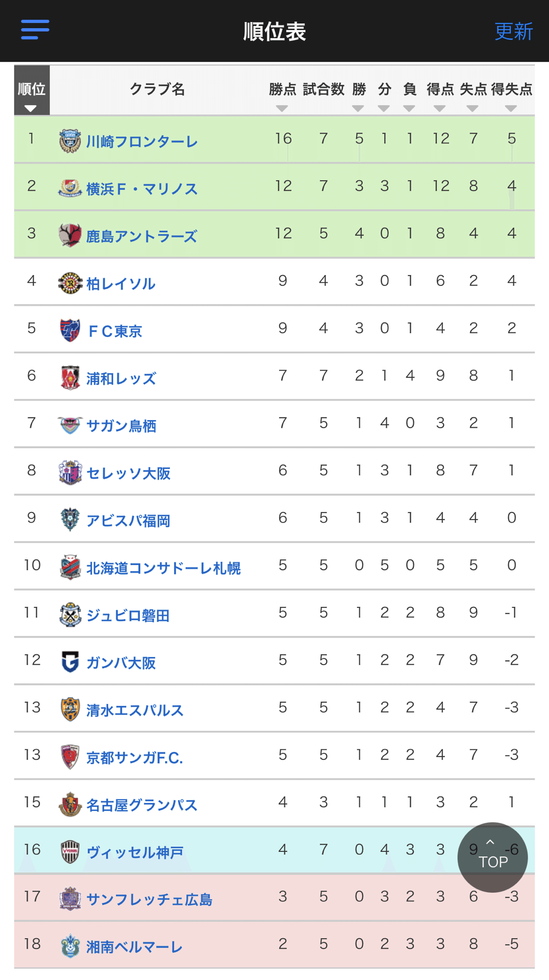This screenshot has height=980, width=549.
Task: Sort table by 勝点 column arrow
Action: coord(282,108)
